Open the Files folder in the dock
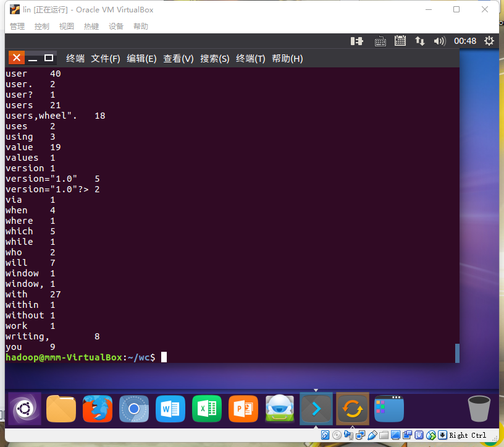The image size is (504, 447). pyautogui.click(x=61, y=409)
